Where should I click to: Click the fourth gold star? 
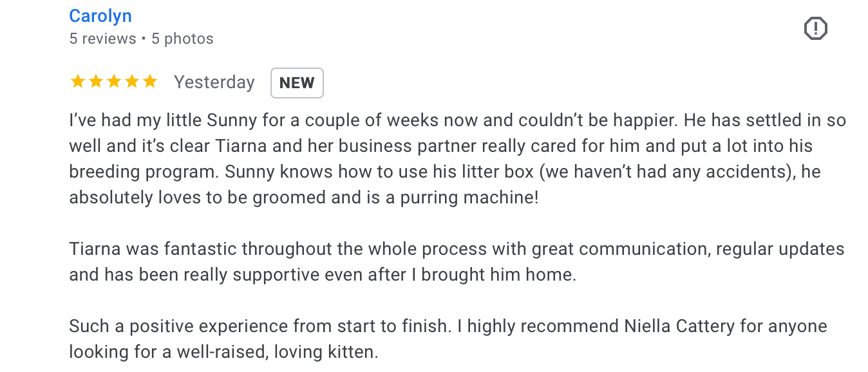pyautogui.click(x=131, y=82)
